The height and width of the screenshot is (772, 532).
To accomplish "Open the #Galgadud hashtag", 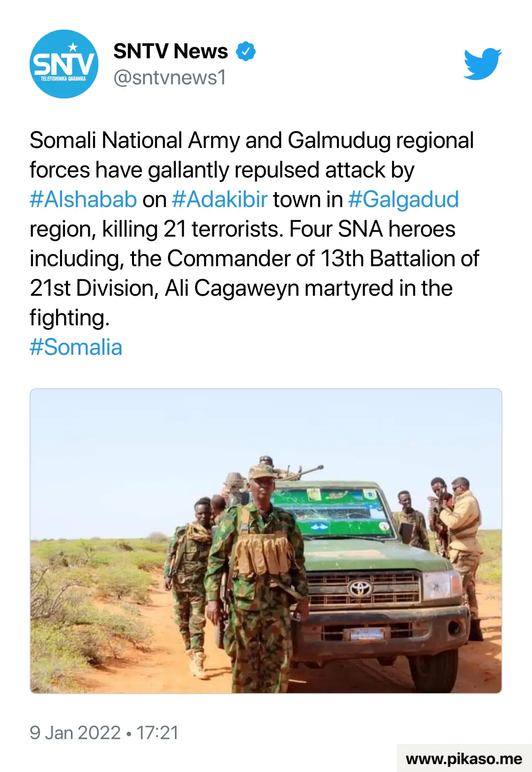I will (x=403, y=199).
